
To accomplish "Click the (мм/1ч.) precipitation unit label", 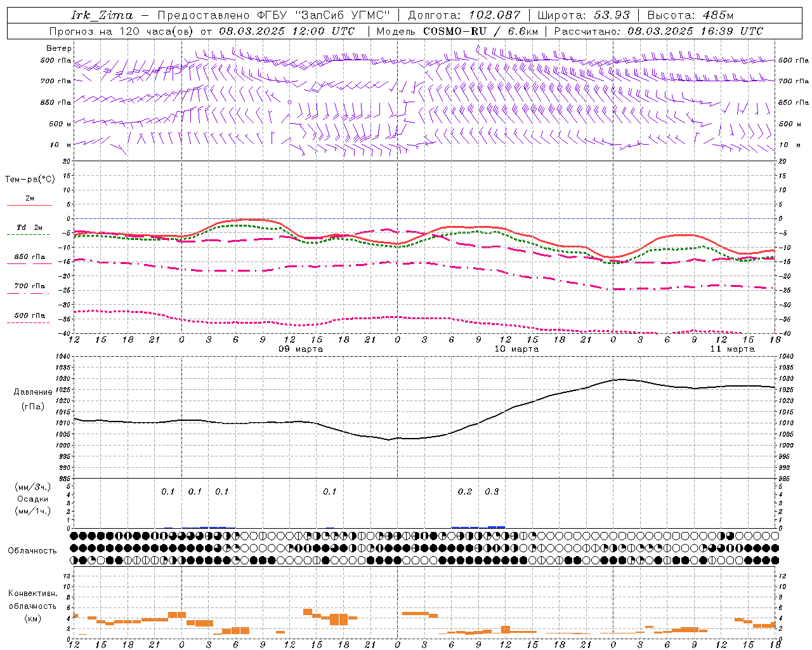I will (x=32, y=511).
